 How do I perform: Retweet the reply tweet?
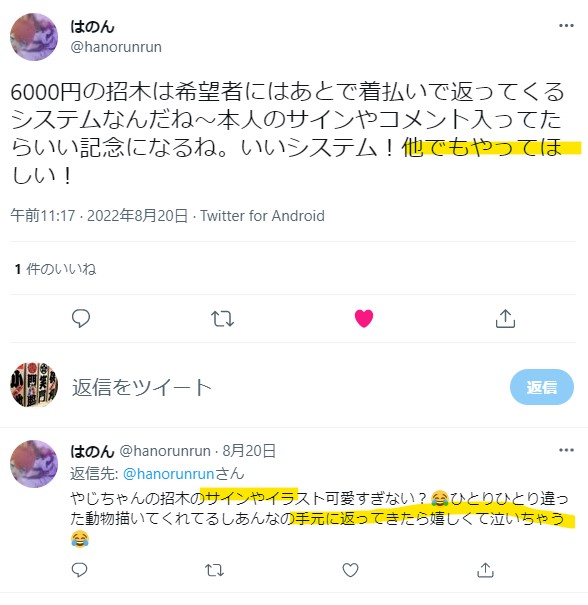click(214, 570)
